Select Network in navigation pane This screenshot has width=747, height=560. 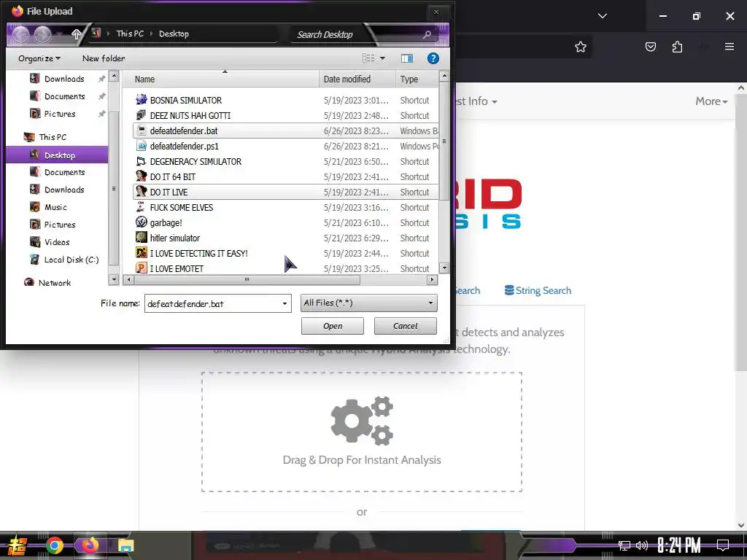pos(54,283)
